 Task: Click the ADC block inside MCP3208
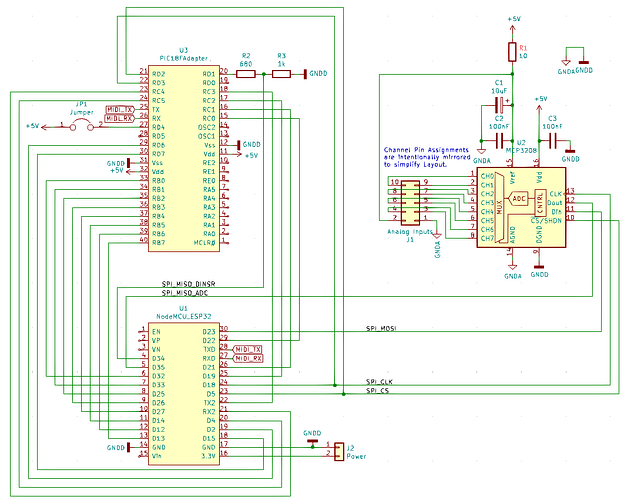click(x=518, y=198)
